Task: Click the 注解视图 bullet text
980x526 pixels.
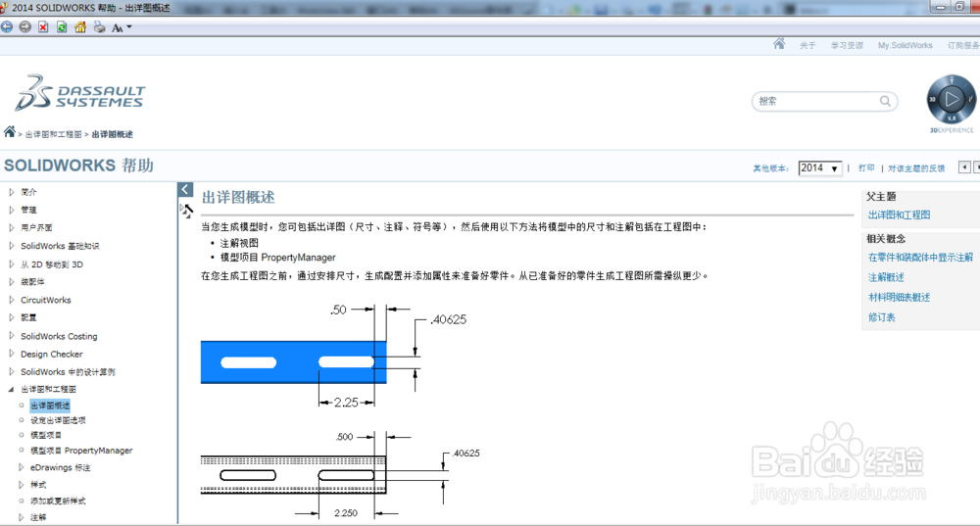Action: (x=239, y=243)
